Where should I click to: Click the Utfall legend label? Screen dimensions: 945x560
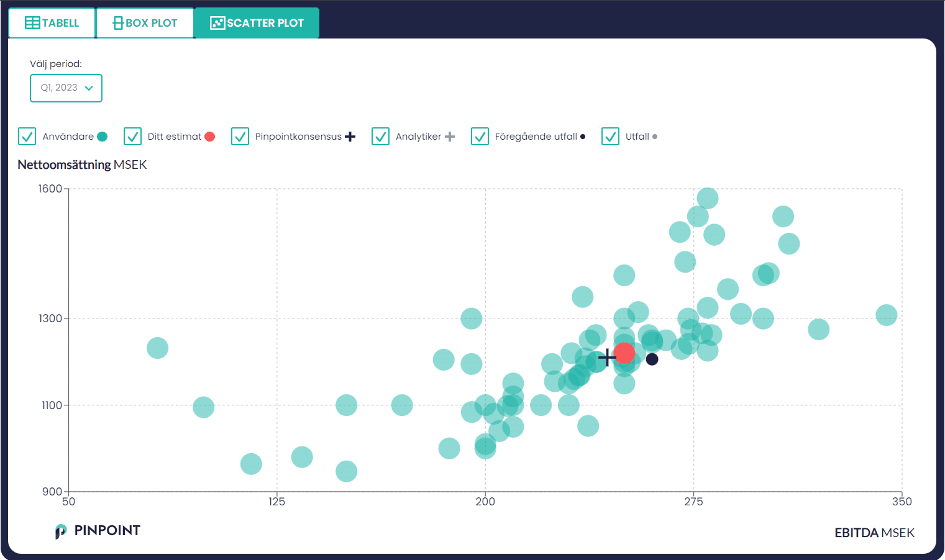[x=637, y=137]
